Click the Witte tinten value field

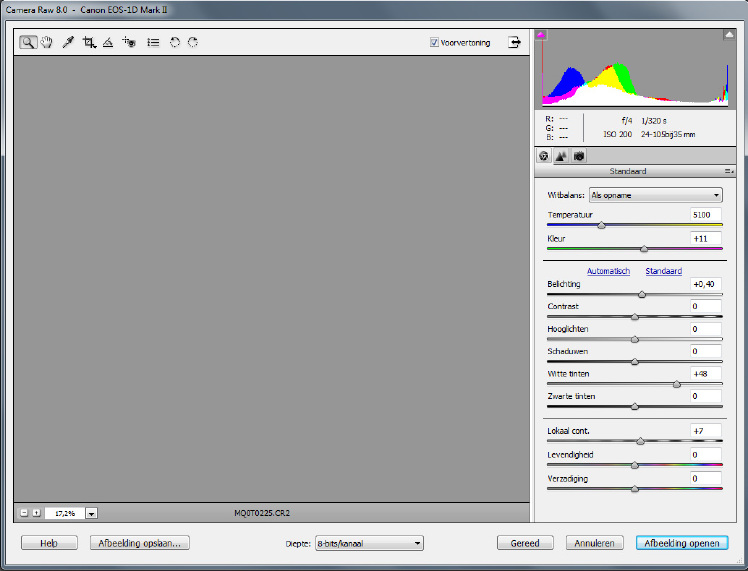pos(706,374)
